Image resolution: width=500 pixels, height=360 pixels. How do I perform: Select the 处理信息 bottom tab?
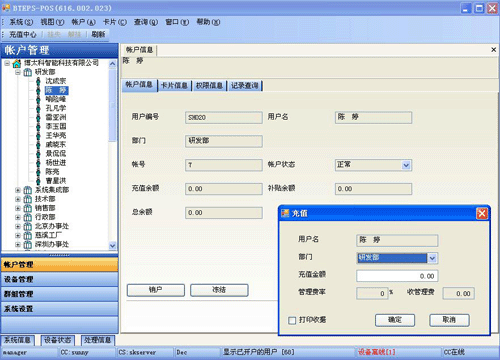pyautogui.click(x=97, y=340)
